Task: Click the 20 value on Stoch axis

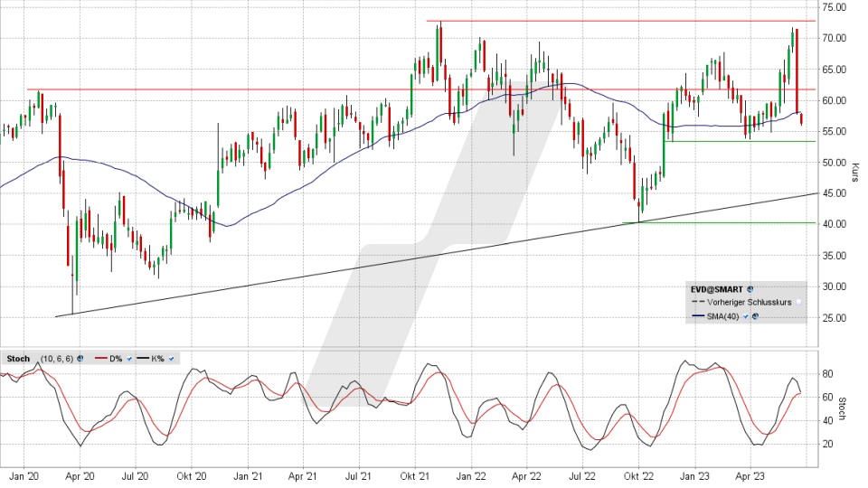Action: 827,445
